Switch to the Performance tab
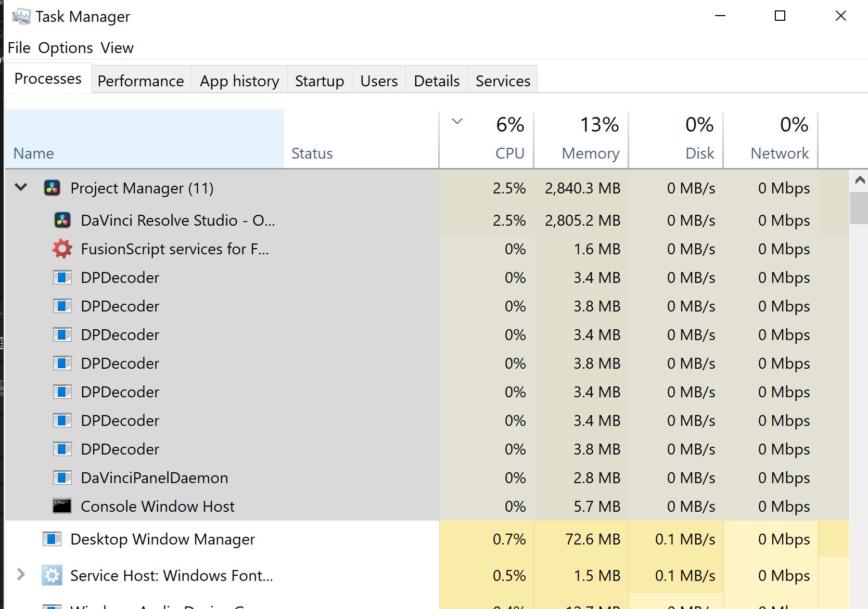 [141, 81]
